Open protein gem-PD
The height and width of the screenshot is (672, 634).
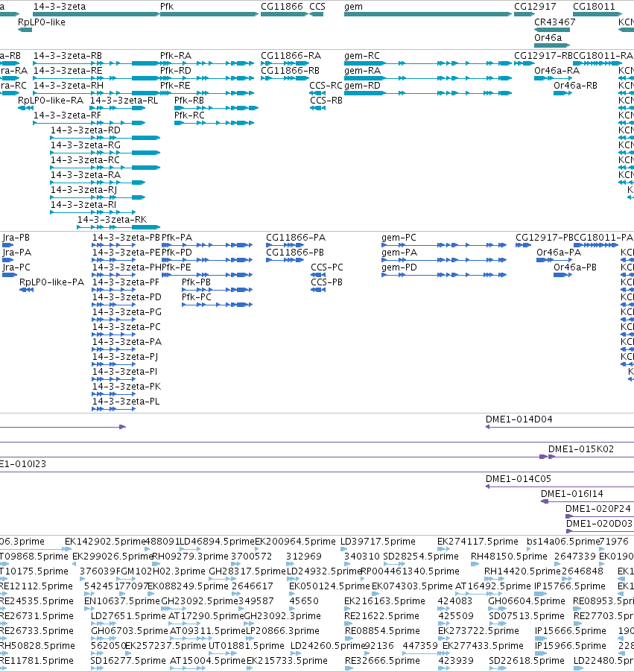pyautogui.click(x=399, y=267)
